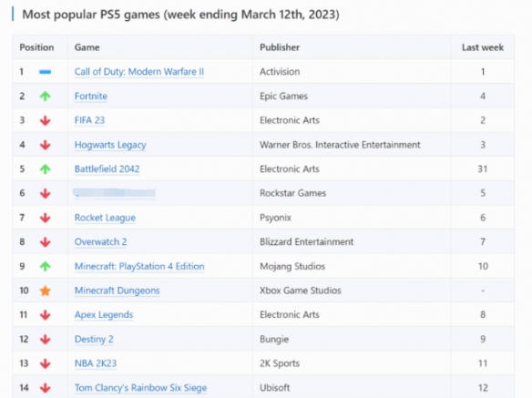
Task: Click the red down arrow next to FIFA 23
Action: (46, 120)
